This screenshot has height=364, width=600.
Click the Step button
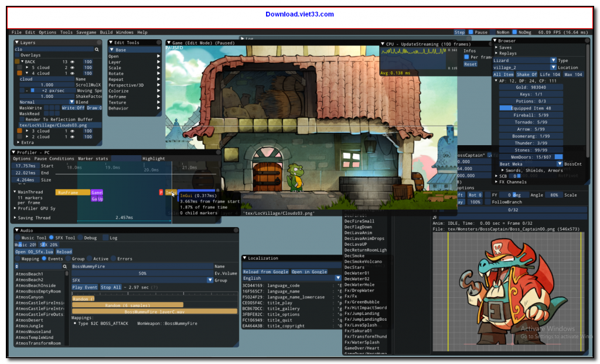point(459,32)
